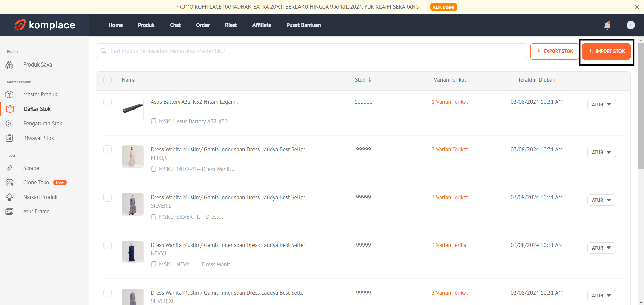Expand ATUR dropdown for Asus Battery
Image resolution: width=644 pixels, height=305 pixels.
click(601, 104)
